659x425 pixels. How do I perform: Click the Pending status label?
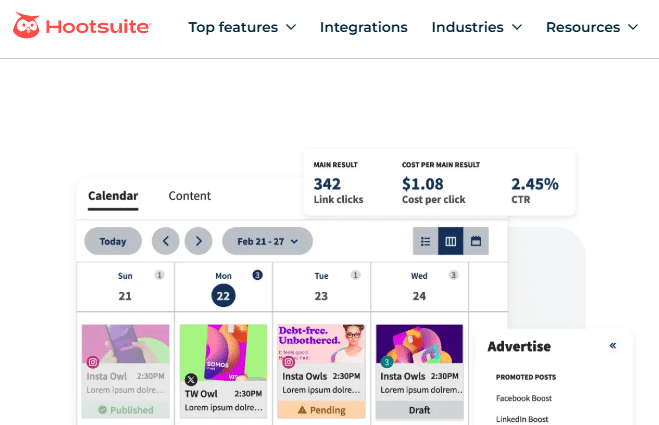pyautogui.click(x=321, y=410)
